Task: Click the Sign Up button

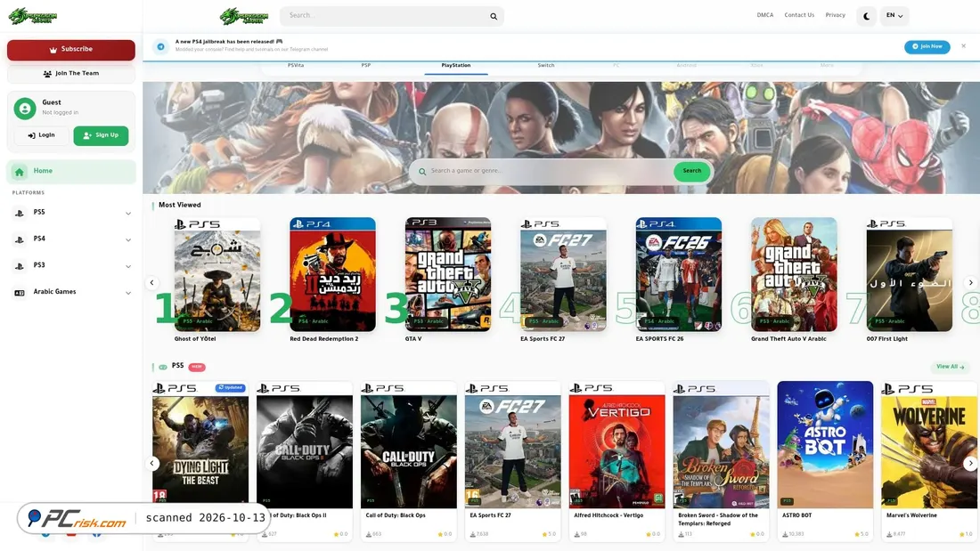Action: click(x=101, y=135)
